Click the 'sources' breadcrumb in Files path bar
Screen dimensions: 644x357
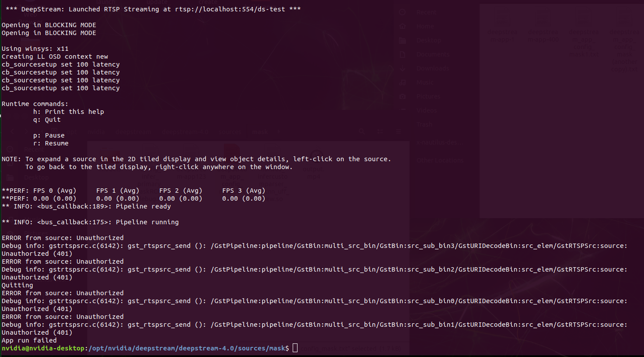[230, 131]
